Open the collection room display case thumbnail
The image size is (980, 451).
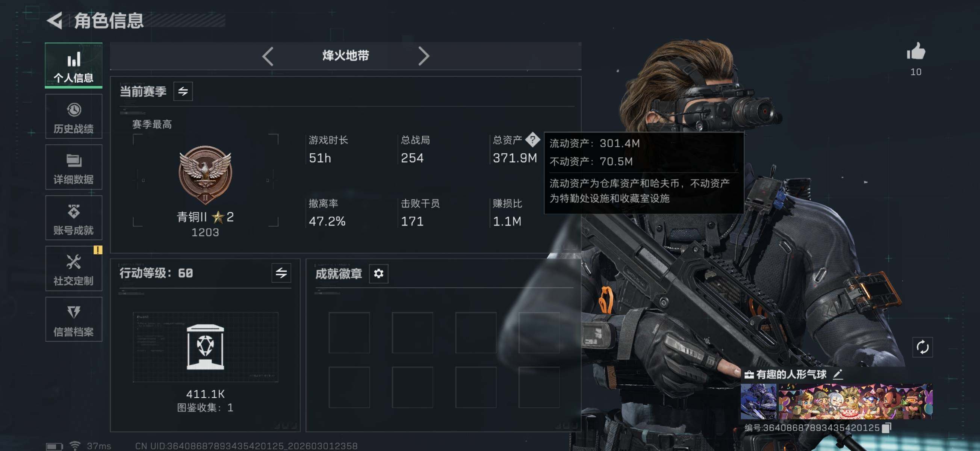pos(205,347)
